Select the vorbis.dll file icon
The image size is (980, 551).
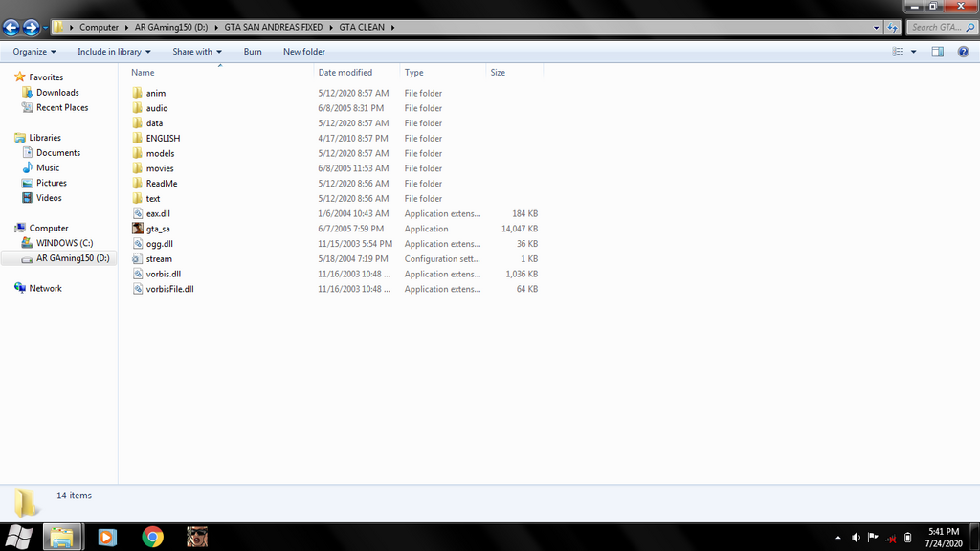tap(138, 274)
